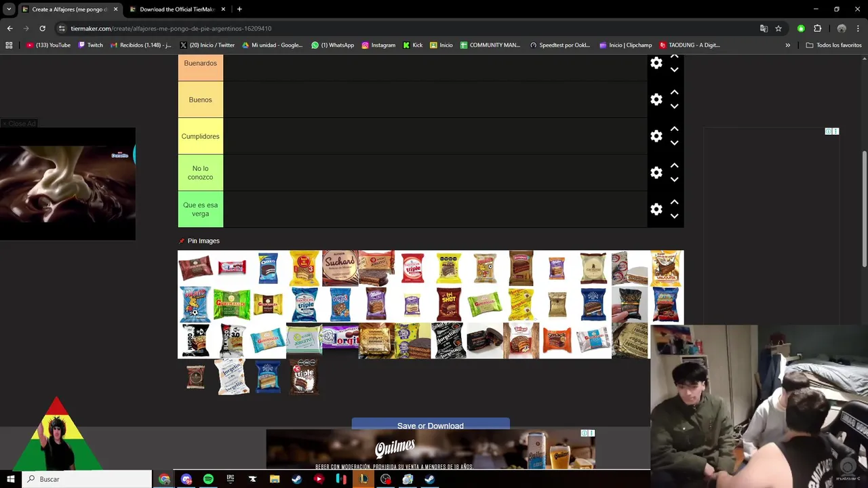Open Todos los favoritos folder

pos(834,45)
